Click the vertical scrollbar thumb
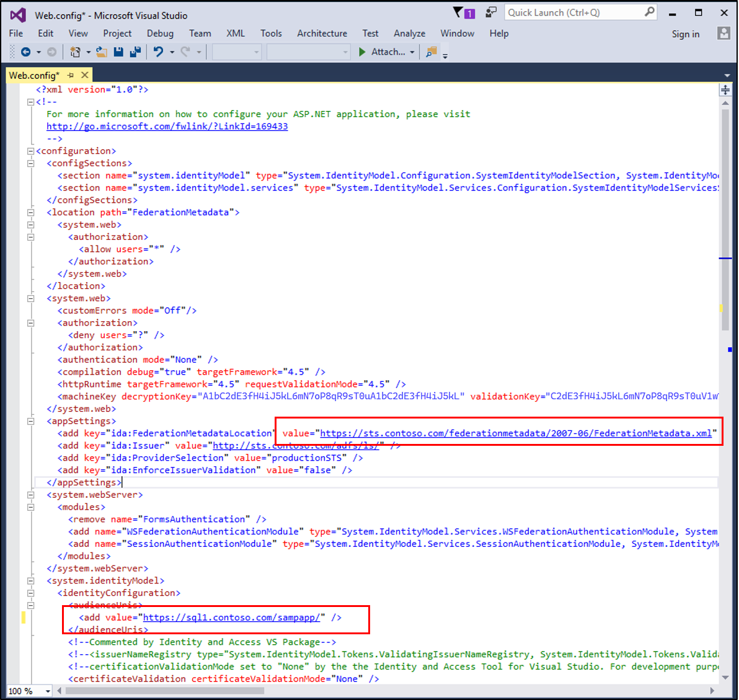Screen dimensions: 739x700 click(x=725, y=219)
